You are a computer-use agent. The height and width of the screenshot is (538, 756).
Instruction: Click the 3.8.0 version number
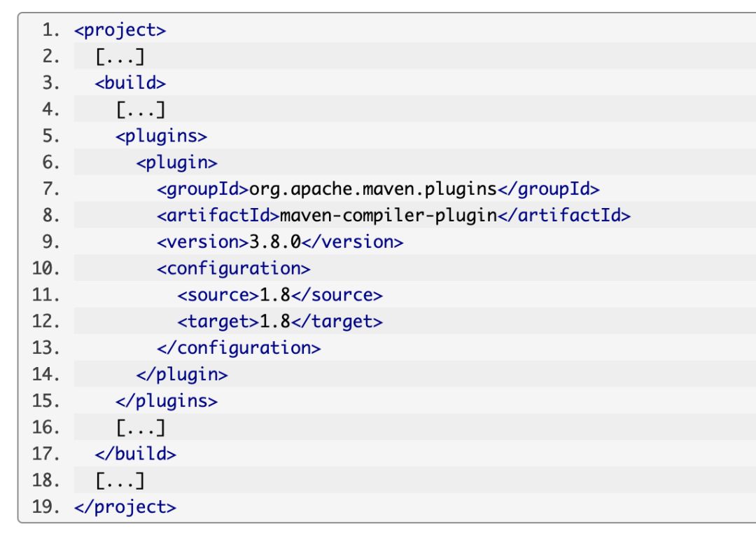[275, 242]
